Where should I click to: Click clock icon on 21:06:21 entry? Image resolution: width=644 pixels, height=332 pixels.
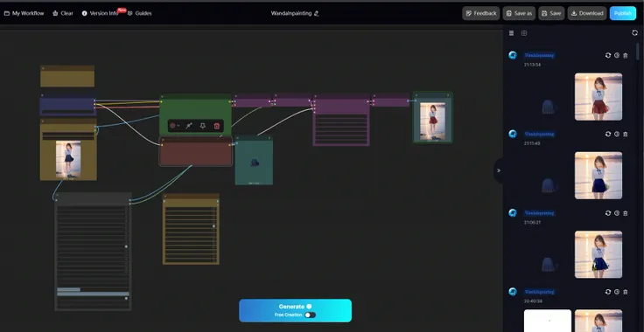[617, 213]
